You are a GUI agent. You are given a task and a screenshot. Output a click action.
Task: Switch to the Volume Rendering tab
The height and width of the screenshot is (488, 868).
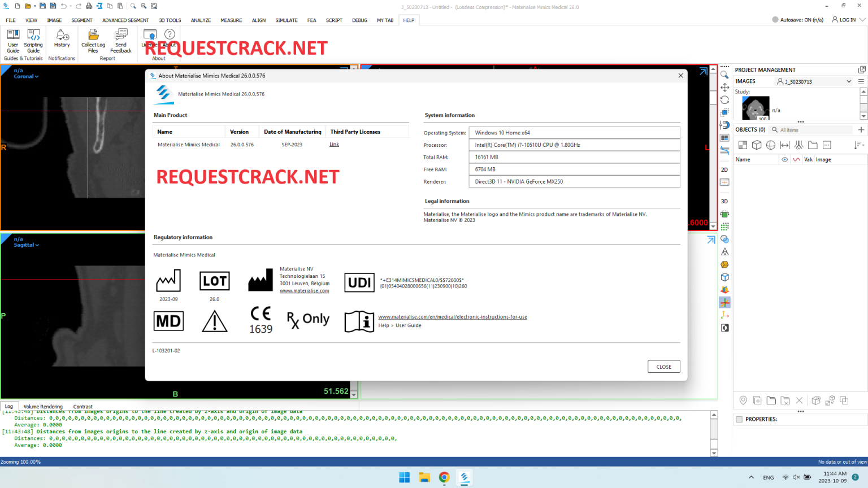point(44,406)
